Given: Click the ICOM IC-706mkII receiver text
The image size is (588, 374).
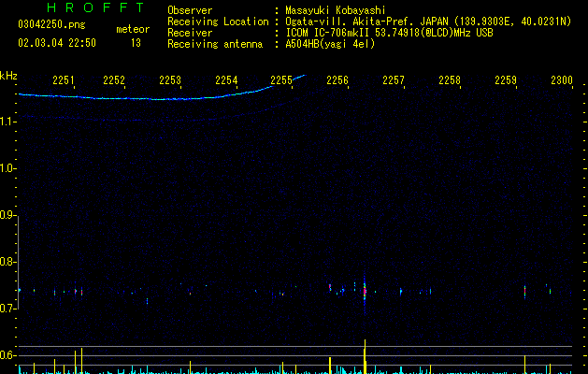Looking at the screenshot, I should 389,33.
